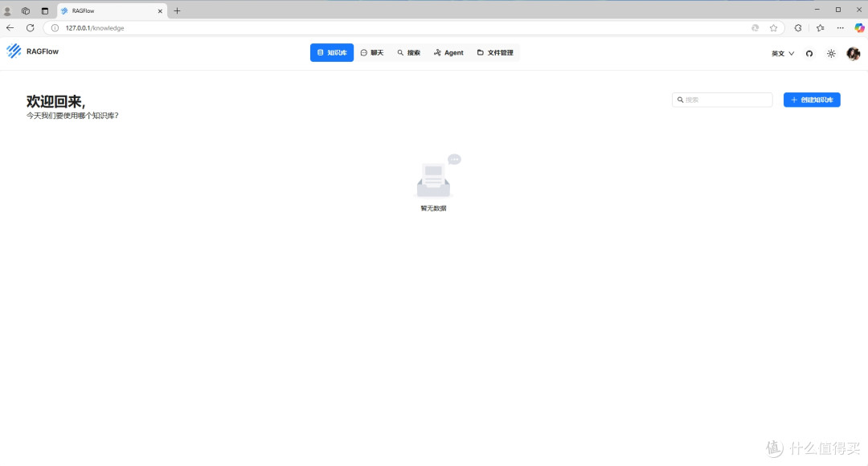
Task: Open the GitHub icon link
Action: coord(809,54)
